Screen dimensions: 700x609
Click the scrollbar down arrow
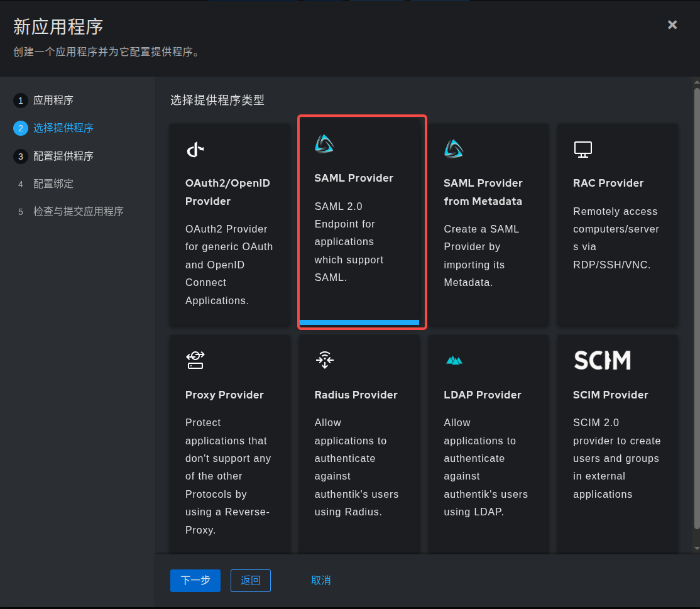(696, 548)
